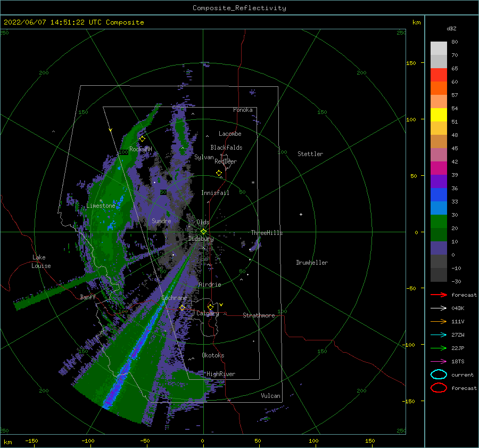Select the blue 33-36 dBZ swatch
Viewport: 479px width, 448px height.
[439, 195]
